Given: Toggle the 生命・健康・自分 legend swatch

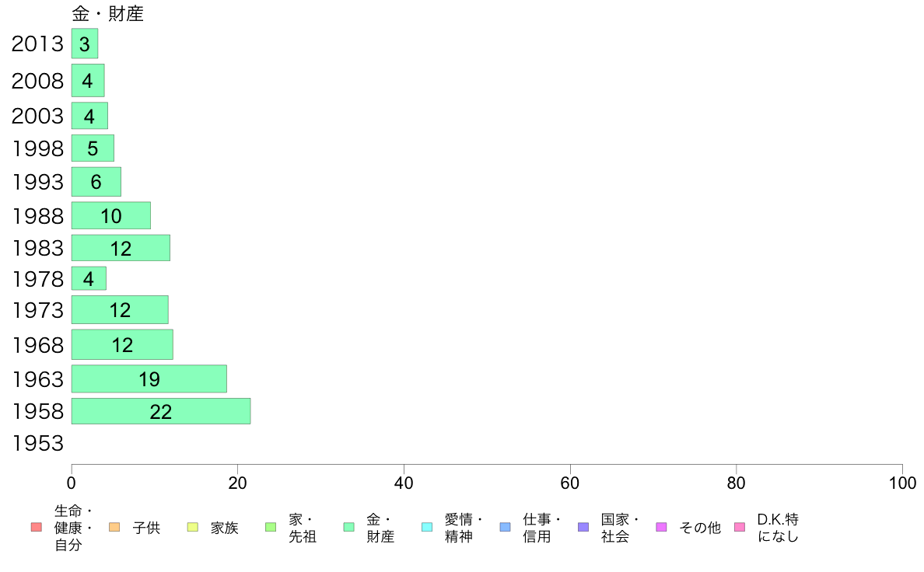Looking at the screenshot, I should [37, 527].
